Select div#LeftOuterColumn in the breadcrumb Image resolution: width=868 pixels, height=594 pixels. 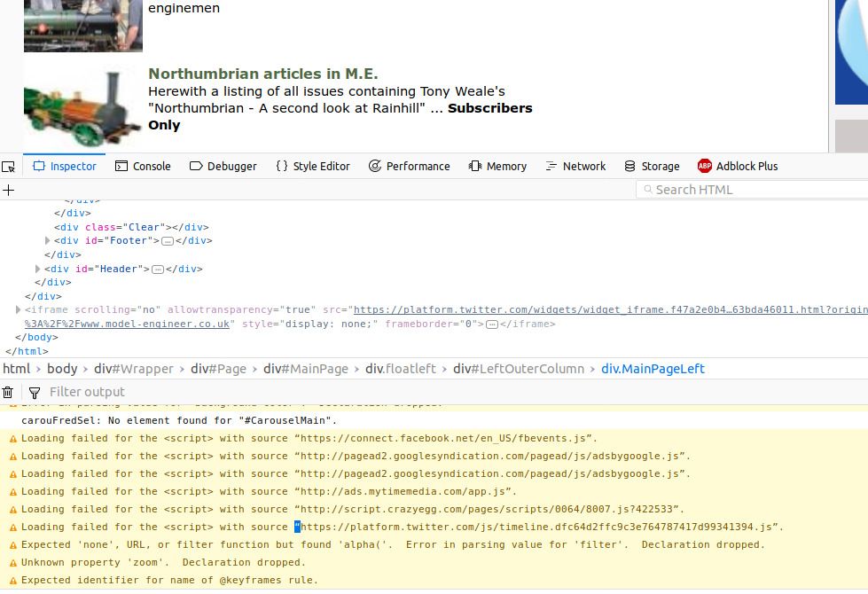[519, 369]
